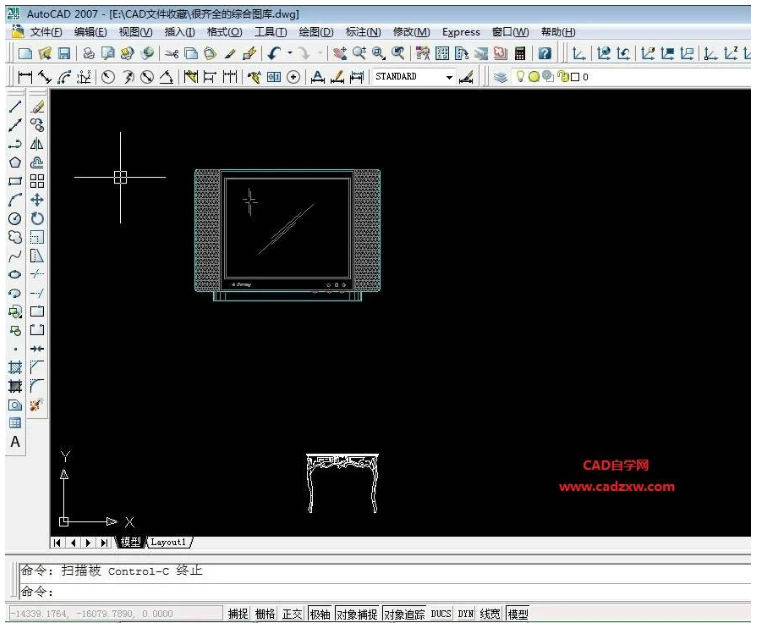The width and height of the screenshot is (757, 630).
Task: Open the 插入(I) menu
Action: 180,32
